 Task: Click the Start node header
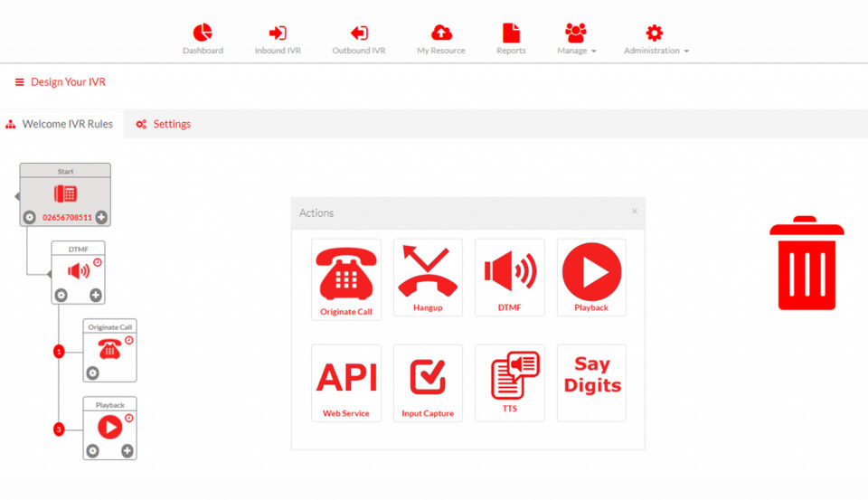(65, 171)
